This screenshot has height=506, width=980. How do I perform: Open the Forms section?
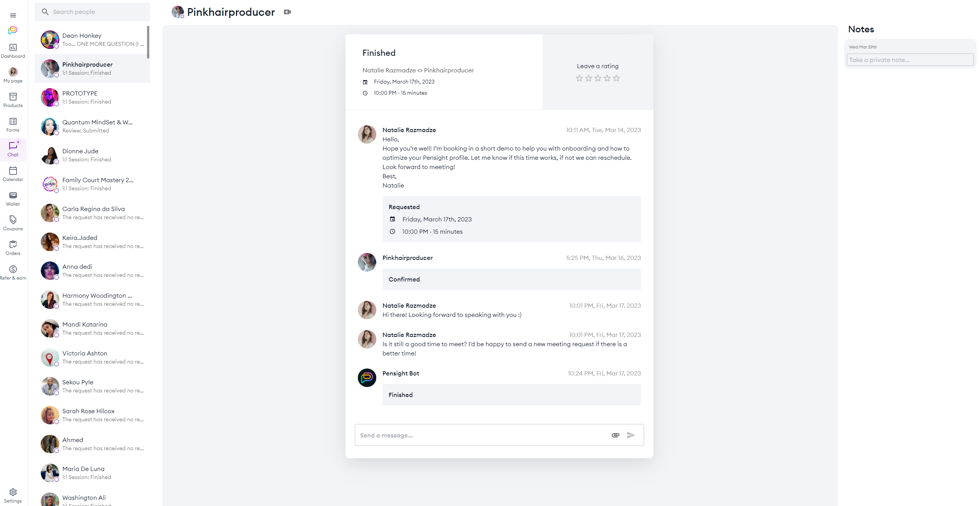[13, 125]
